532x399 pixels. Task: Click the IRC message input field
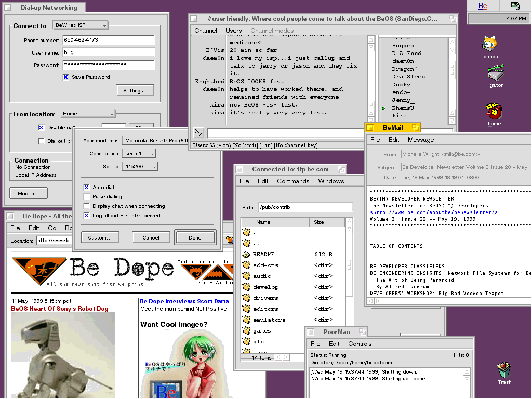click(286, 132)
